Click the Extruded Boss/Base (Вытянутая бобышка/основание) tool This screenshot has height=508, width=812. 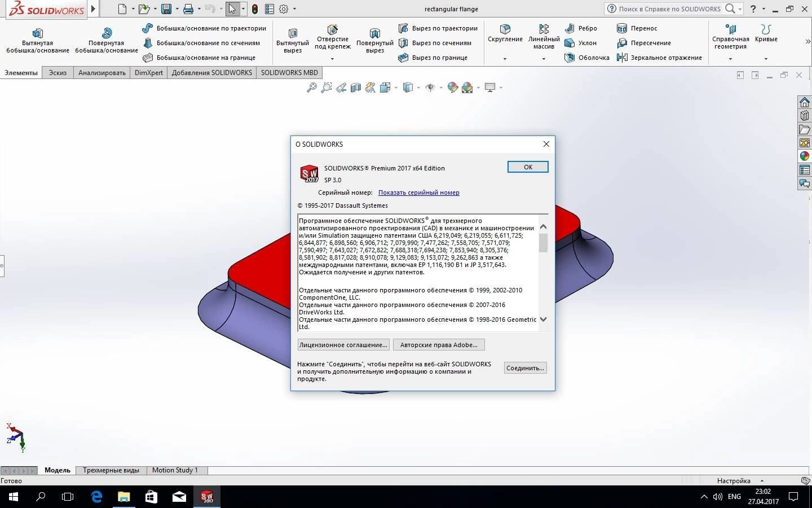38,41
